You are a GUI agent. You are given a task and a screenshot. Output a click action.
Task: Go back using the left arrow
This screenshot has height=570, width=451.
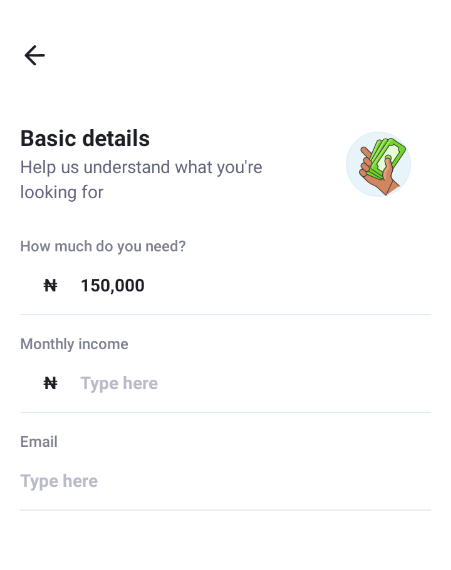tap(35, 55)
